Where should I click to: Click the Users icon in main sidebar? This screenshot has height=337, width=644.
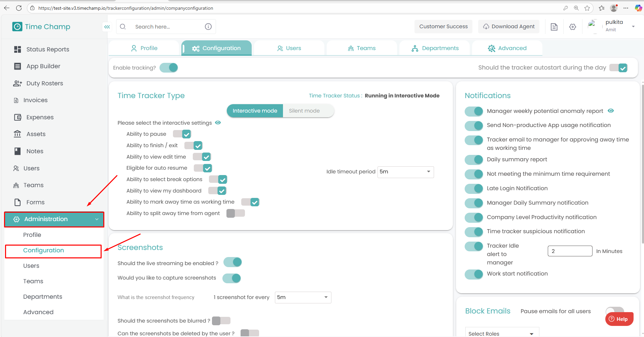coord(16,168)
